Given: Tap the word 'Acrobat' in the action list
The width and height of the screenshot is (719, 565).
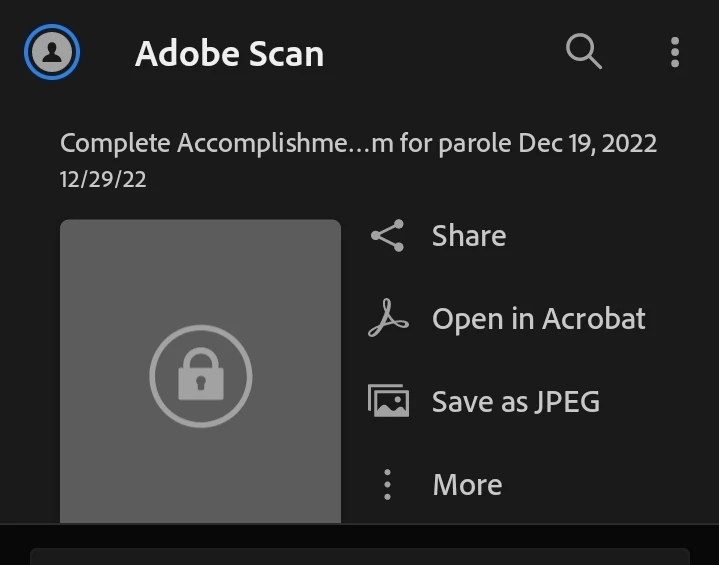Looking at the screenshot, I should click(x=594, y=319).
